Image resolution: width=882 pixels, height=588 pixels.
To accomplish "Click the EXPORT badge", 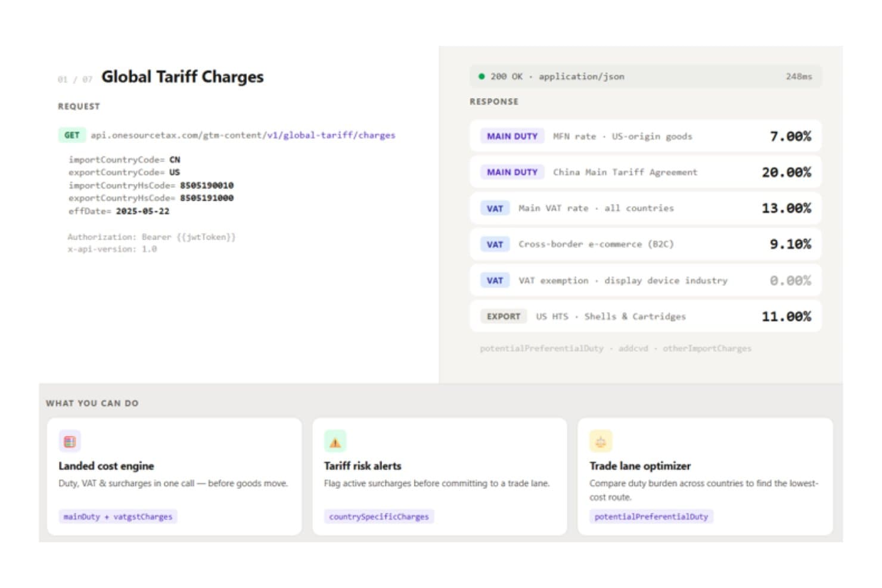I will [x=504, y=316].
